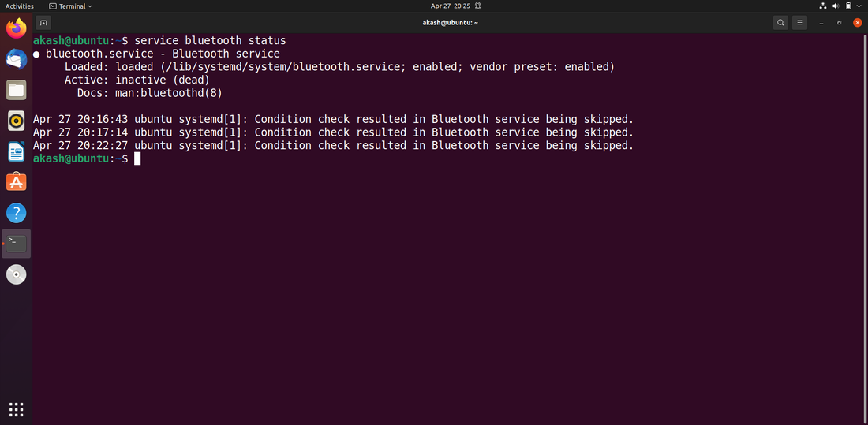Open LibreOffice Writer from the dock
868x425 pixels.
(x=17, y=151)
